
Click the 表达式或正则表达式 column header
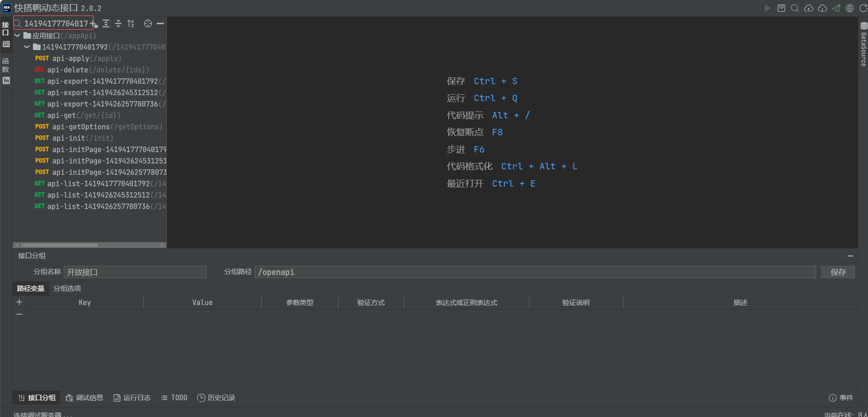(x=467, y=303)
